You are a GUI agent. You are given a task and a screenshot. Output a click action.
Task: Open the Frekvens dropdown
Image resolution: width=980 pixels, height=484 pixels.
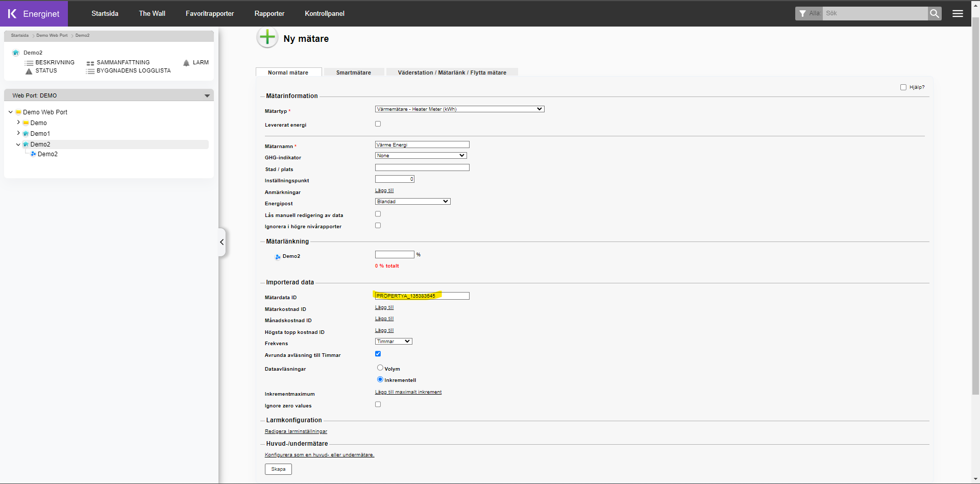tap(394, 342)
